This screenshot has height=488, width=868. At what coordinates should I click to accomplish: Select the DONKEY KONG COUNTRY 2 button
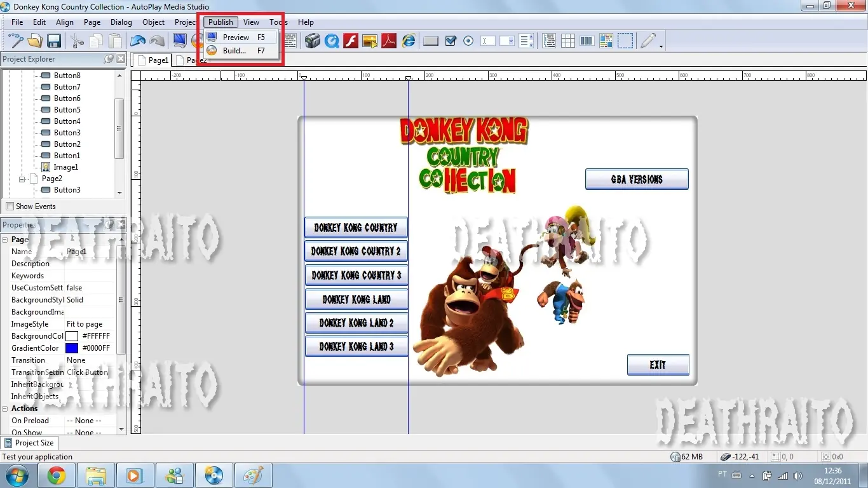click(356, 251)
